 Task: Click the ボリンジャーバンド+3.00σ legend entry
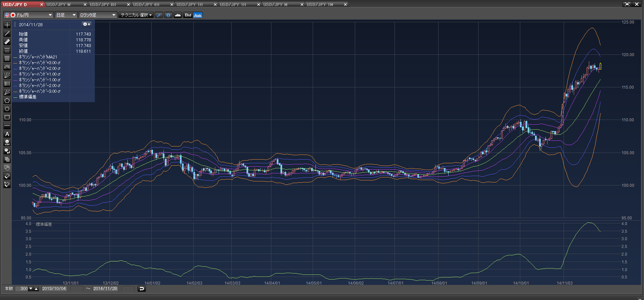(x=40, y=63)
